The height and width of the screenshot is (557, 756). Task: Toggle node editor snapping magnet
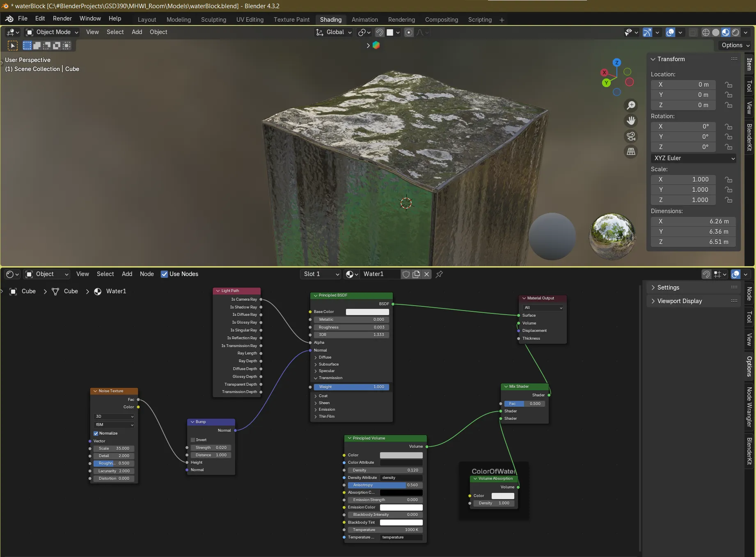coord(706,274)
